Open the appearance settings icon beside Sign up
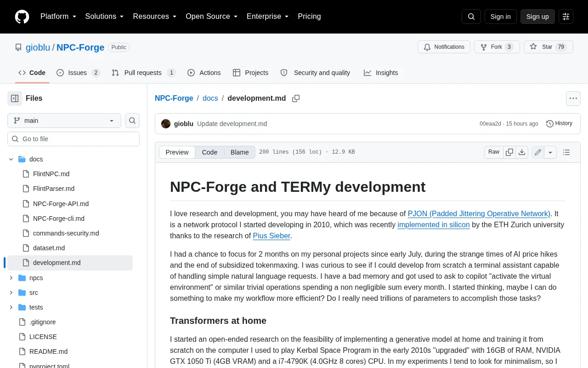The width and height of the screenshot is (588, 368). pos(566,17)
